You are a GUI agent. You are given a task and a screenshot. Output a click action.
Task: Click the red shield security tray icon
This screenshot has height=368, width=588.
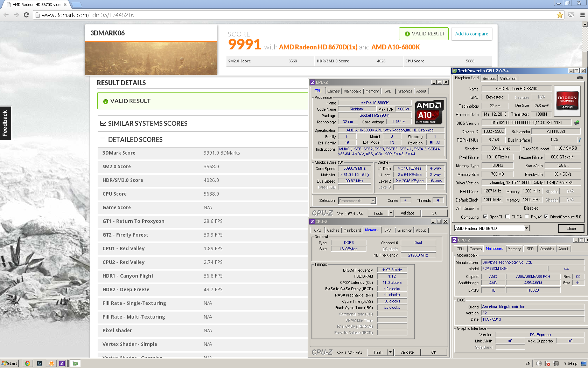[547, 363]
